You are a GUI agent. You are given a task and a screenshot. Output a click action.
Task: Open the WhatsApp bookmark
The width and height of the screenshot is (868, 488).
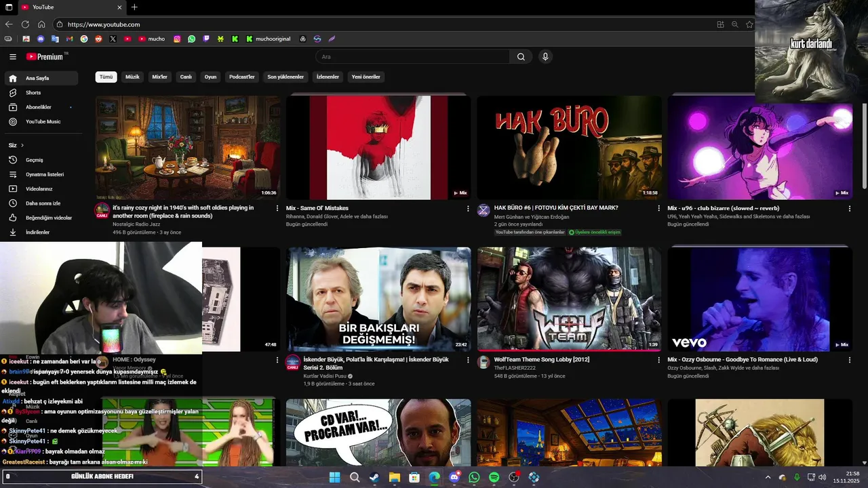(192, 39)
